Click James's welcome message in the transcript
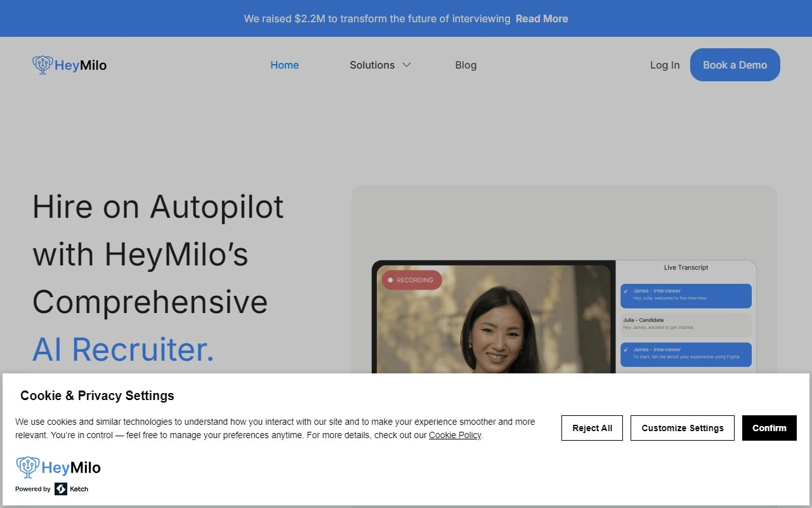This screenshot has height=508, width=812. tap(686, 296)
